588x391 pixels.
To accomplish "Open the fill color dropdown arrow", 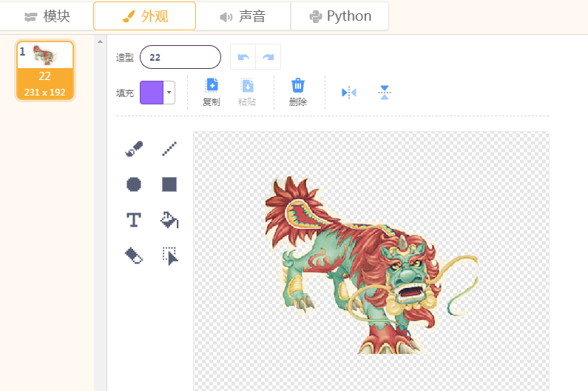I will 169,93.
